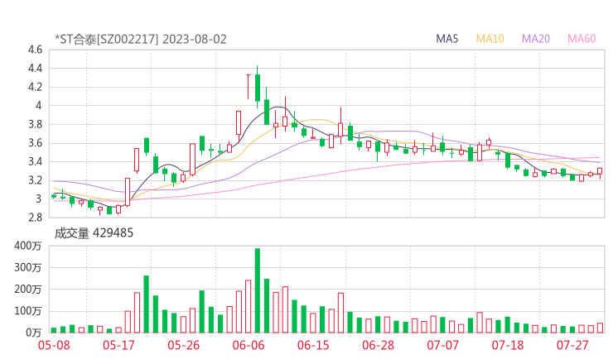Select the MA60 legend entry

[582, 39]
